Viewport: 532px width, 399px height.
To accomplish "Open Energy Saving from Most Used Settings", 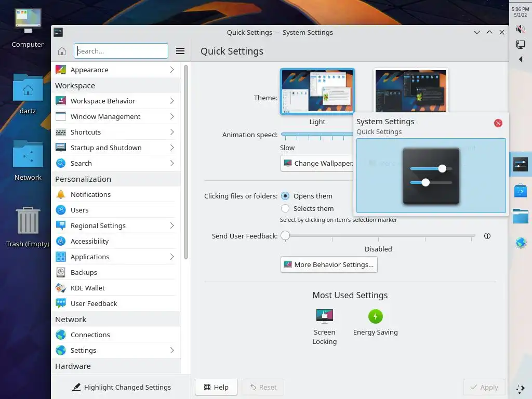I will (375, 323).
